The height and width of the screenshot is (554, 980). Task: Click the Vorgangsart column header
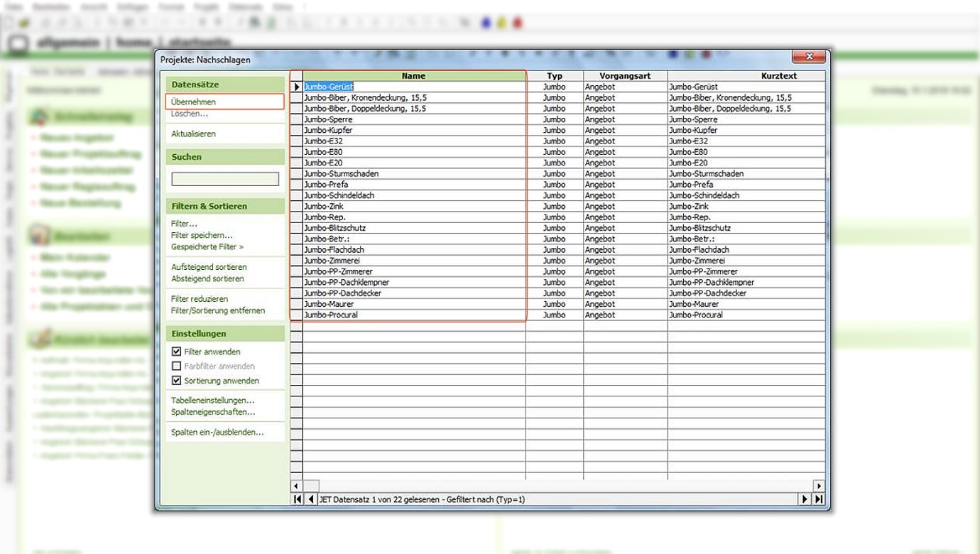[624, 76]
